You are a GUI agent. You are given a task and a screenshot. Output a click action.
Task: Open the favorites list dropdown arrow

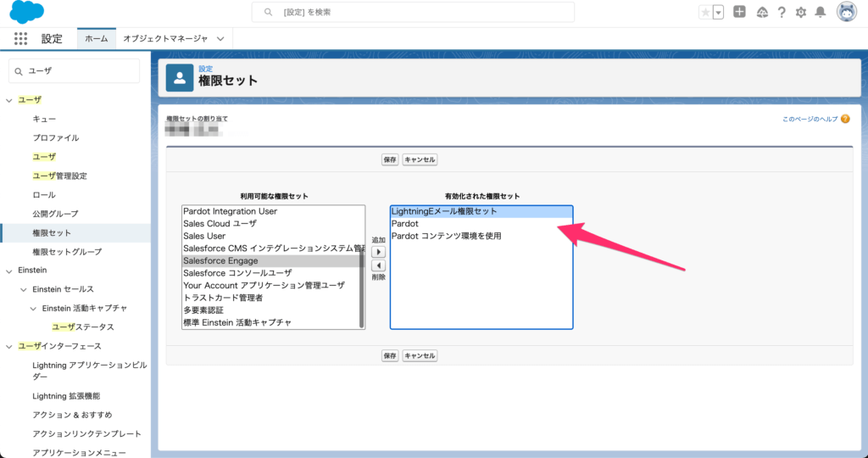(x=719, y=12)
